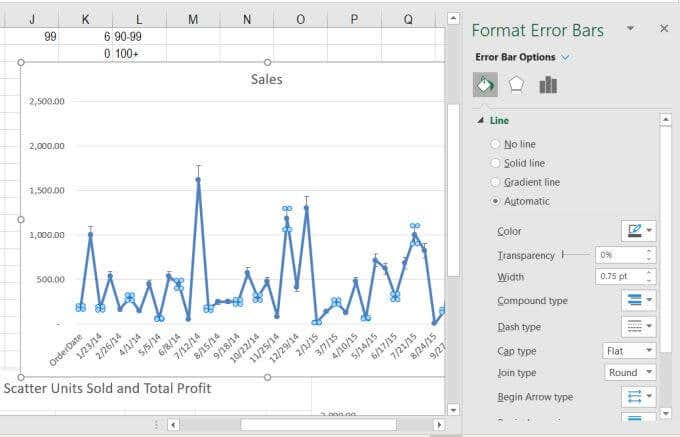Open the Compound type icon menu
Screen dimensions: 680x437
point(638,300)
